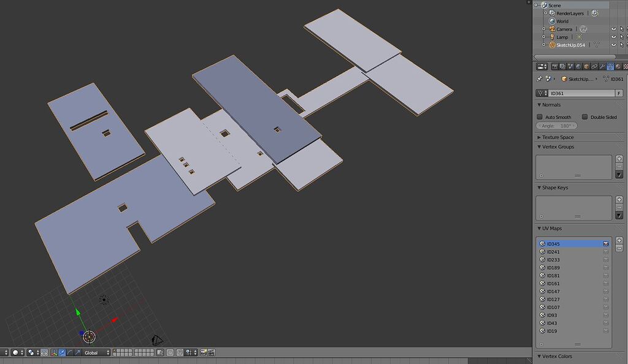
Task: Click the SketchUp object breadcrumb
Action: click(x=576, y=79)
